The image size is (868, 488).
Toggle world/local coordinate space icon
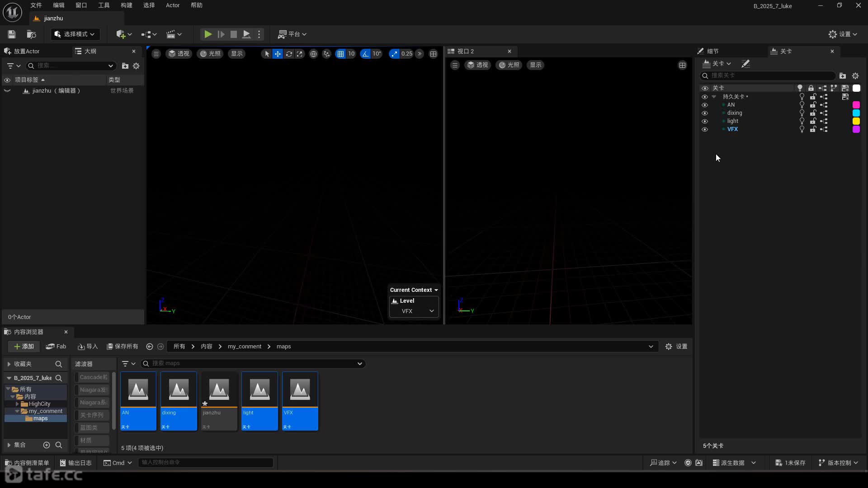[x=313, y=54]
